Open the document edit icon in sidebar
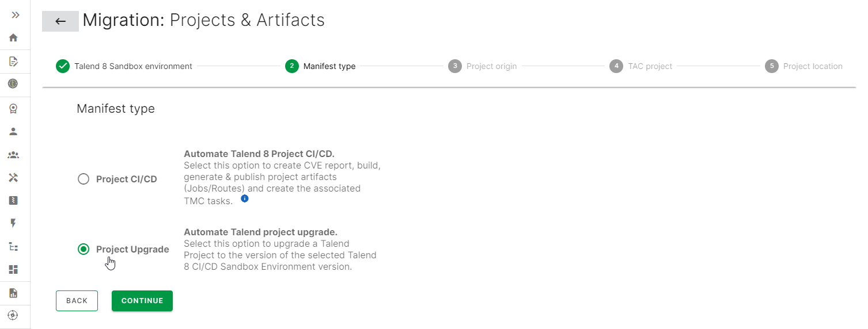Image resolution: width=868 pixels, height=329 pixels. [x=13, y=61]
